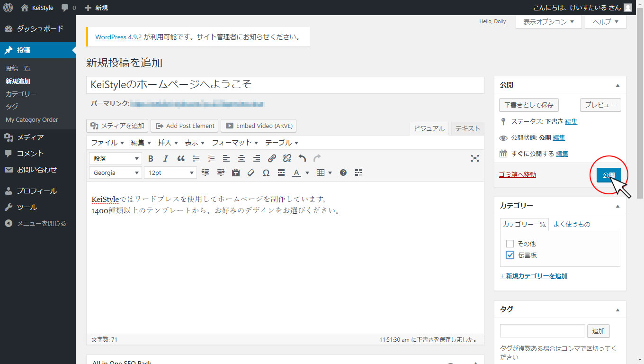Open the フォーマット editor menu
This screenshot has width=644, height=364.
click(x=235, y=143)
